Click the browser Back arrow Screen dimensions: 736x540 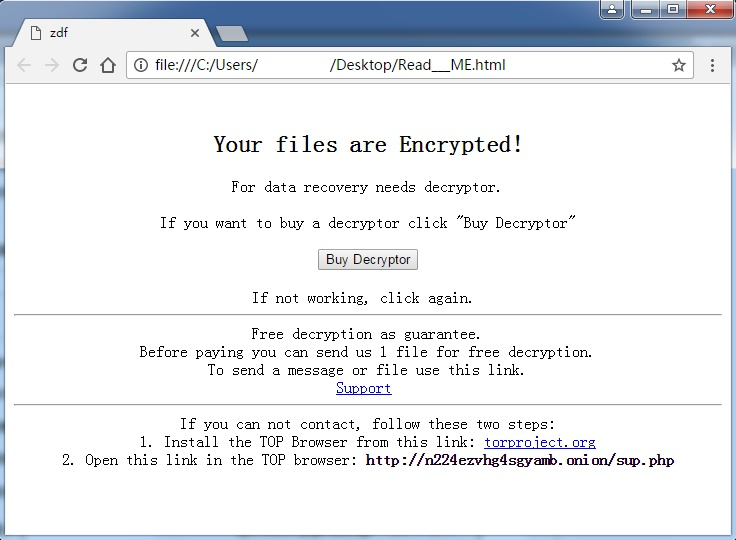24,65
